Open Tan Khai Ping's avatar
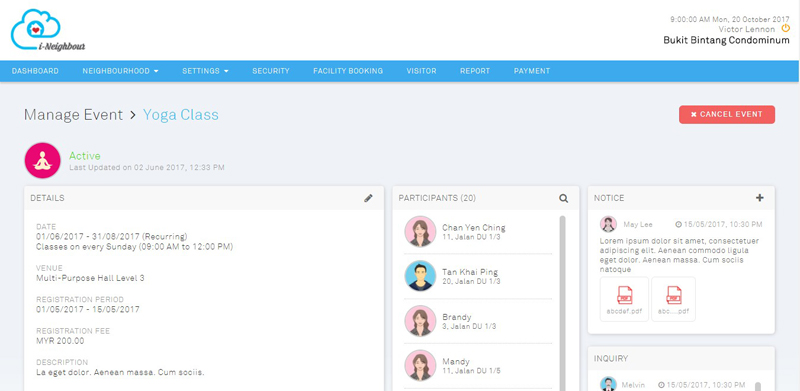The image size is (800, 391). (x=420, y=276)
